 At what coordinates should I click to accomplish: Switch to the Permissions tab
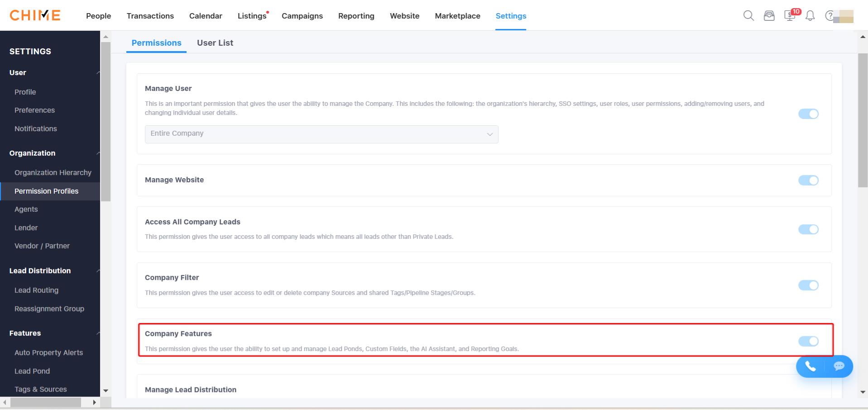pos(156,43)
